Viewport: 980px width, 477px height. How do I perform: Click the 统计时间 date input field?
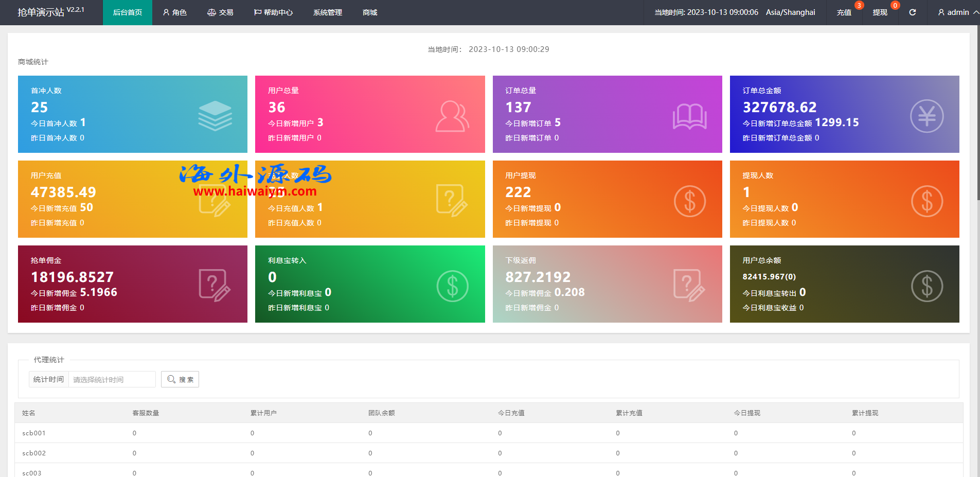click(112, 379)
